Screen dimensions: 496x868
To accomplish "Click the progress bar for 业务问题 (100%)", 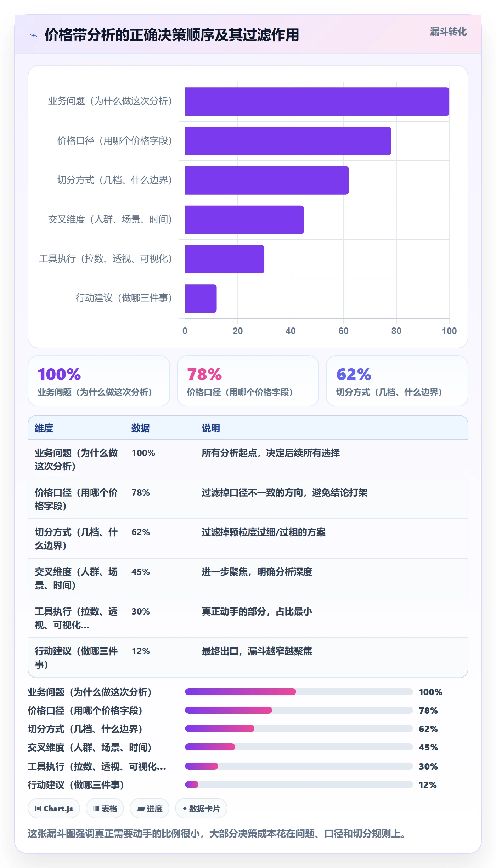I will [x=299, y=692].
